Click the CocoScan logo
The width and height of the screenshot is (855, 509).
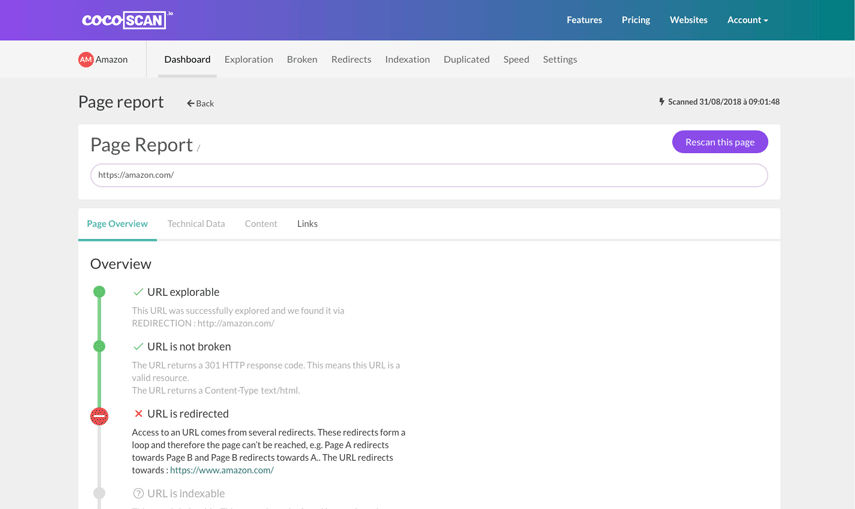(x=127, y=20)
